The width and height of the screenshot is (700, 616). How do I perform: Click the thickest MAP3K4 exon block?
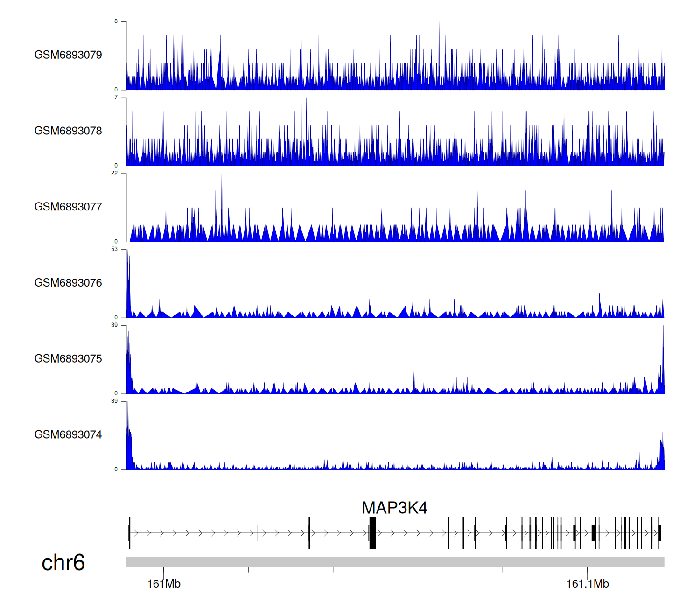point(372,533)
